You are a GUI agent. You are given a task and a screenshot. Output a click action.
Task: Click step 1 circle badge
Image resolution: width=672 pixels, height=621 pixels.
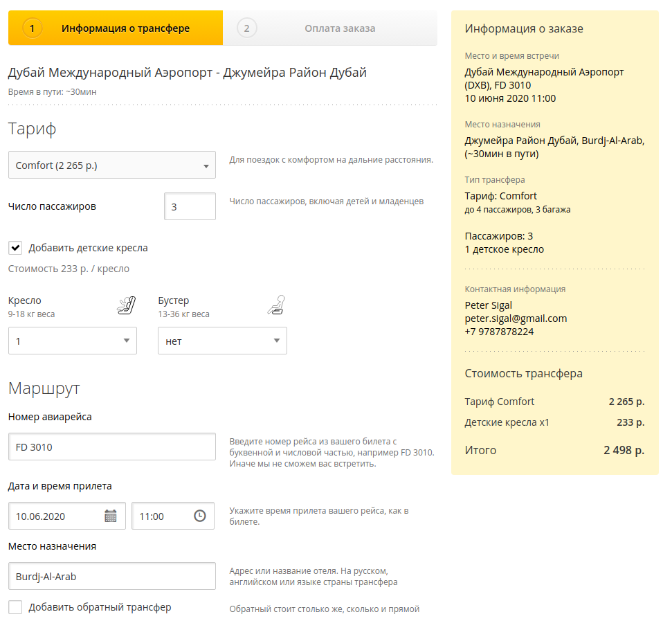pos(33,28)
